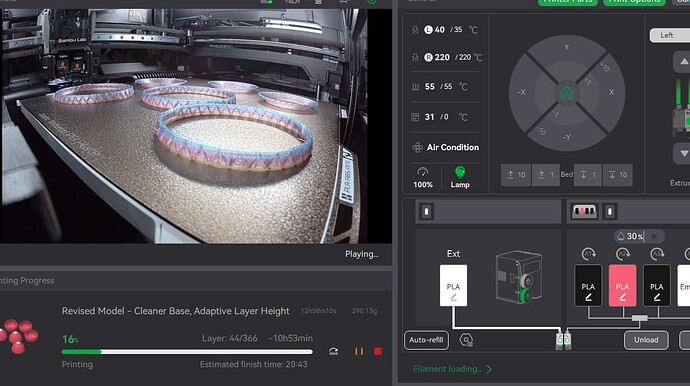690x386 pixels.
Task: Raise the bed by 10
Action: click(516, 175)
